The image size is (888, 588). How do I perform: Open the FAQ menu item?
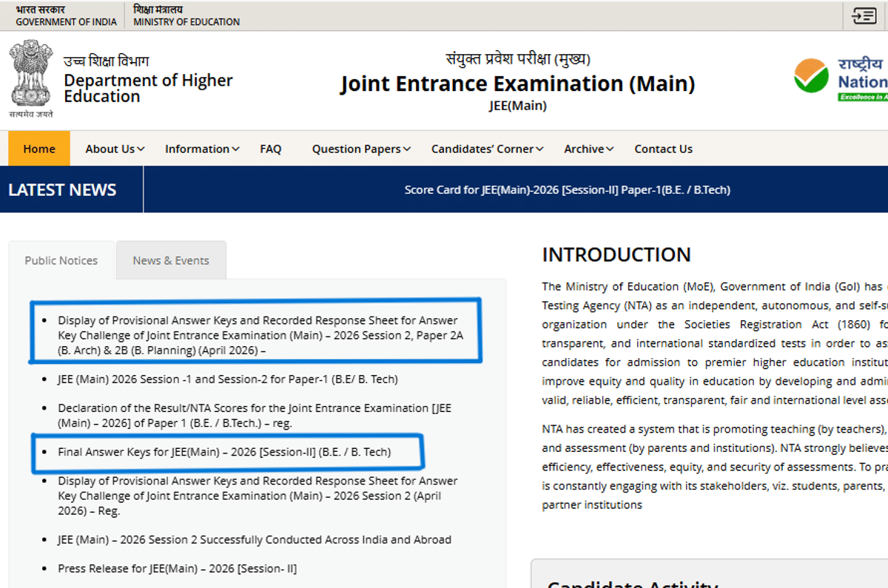271,149
